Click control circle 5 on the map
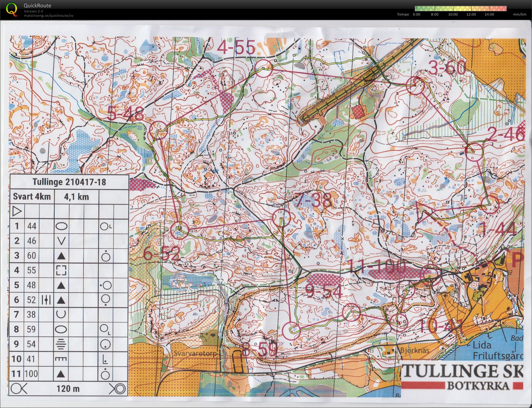The image size is (532, 408). (x=159, y=130)
